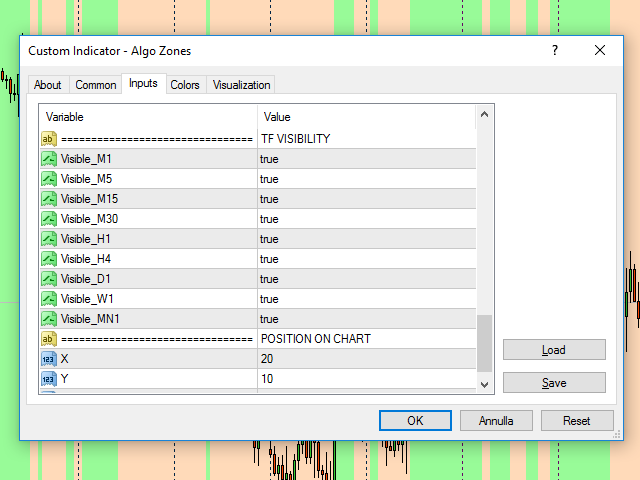640x480 pixels.
Task: Select the X value field showing 20
Action: 365,359
